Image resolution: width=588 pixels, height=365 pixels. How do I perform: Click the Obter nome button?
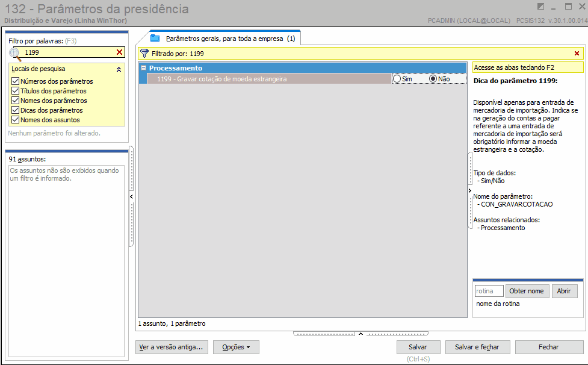point(526,291)
